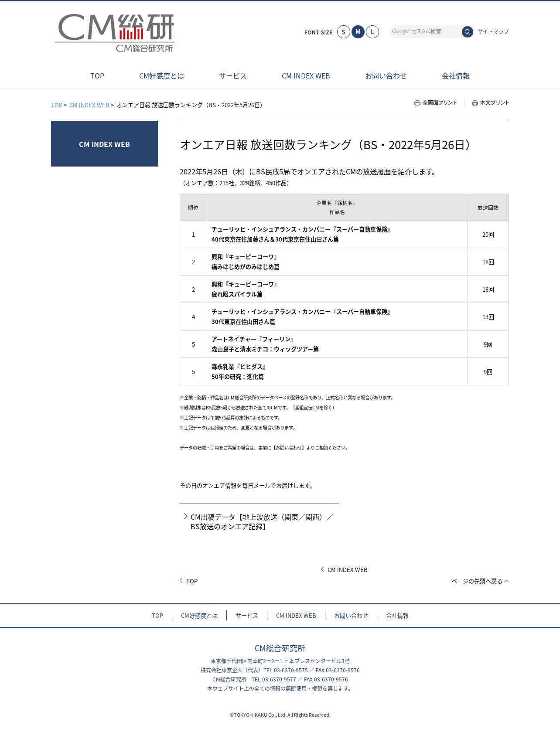The width and height of the screenshot is (560, 732).
Task: Click entry 疲れ眼スパイラル篇
Action: pos(237,294)
